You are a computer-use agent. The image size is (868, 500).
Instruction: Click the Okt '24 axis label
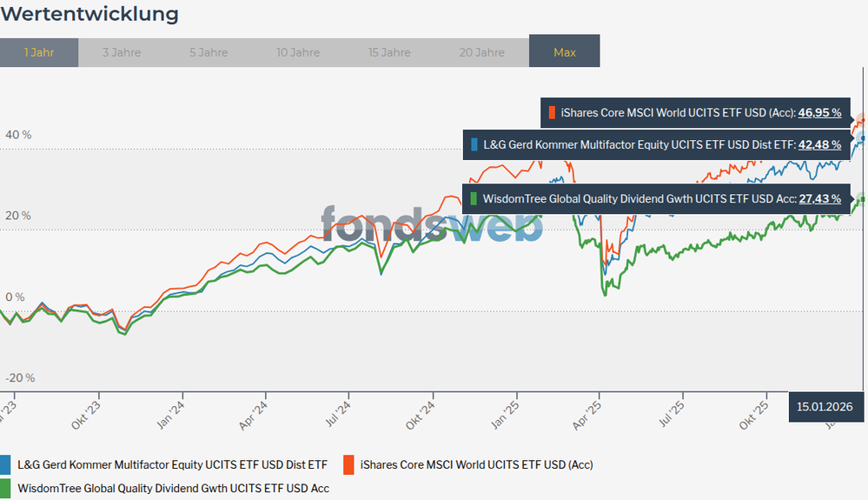point(421,415)
